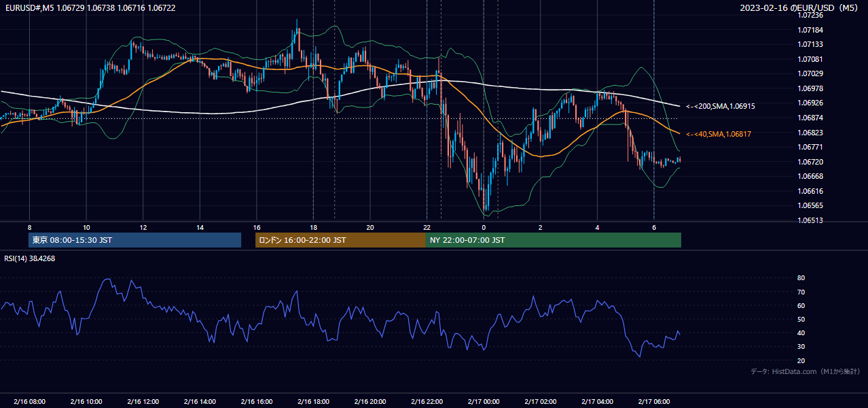The width and height of the screenshot is (868, 408).
Task: Click price level 1.06823 on the axis
Action: (810, 133)
